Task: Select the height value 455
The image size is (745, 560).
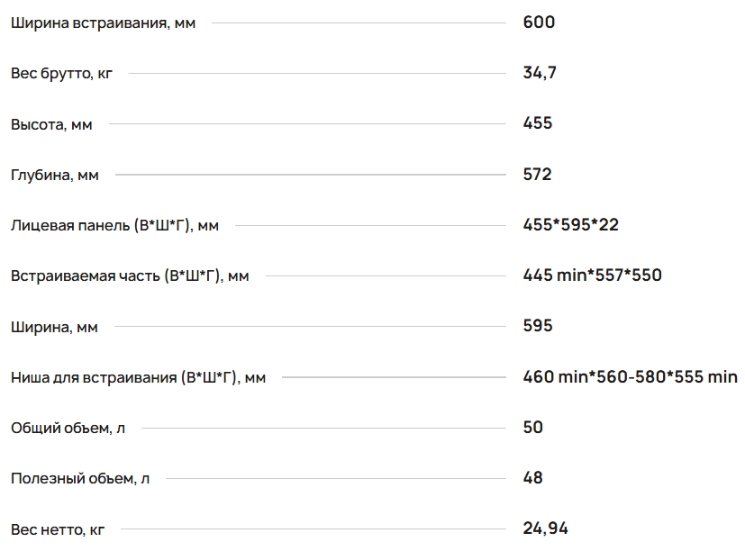Action: pos(538,123)
